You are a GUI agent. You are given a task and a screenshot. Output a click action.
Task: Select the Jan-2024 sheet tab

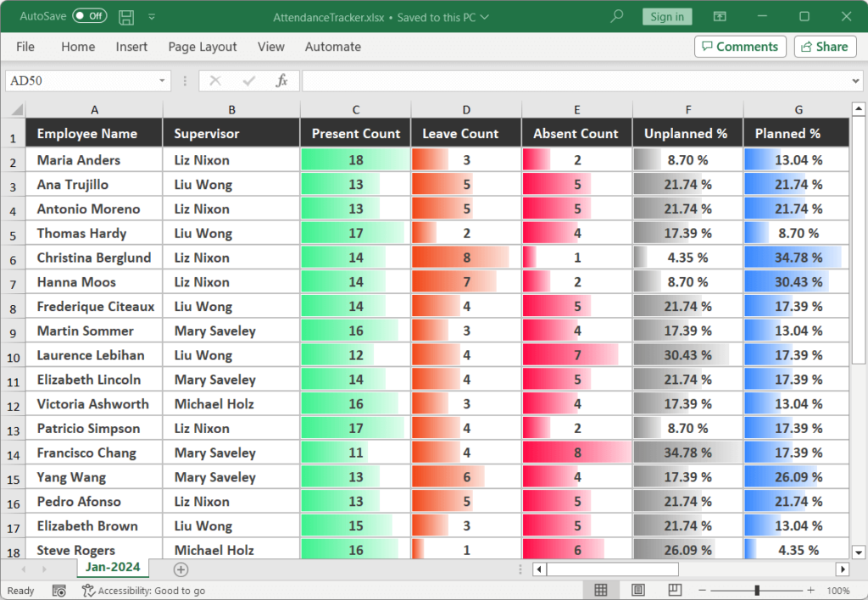pyautogui.click(x=113, y=568)
